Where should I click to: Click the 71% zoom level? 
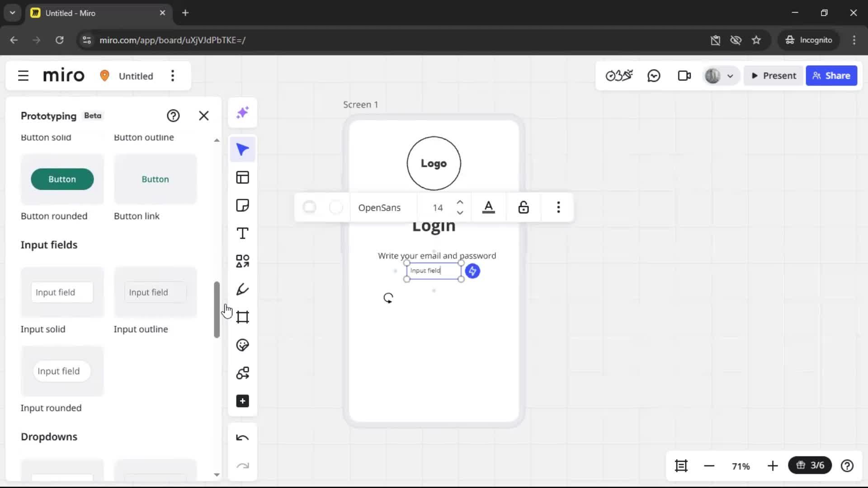click(741, 466)
